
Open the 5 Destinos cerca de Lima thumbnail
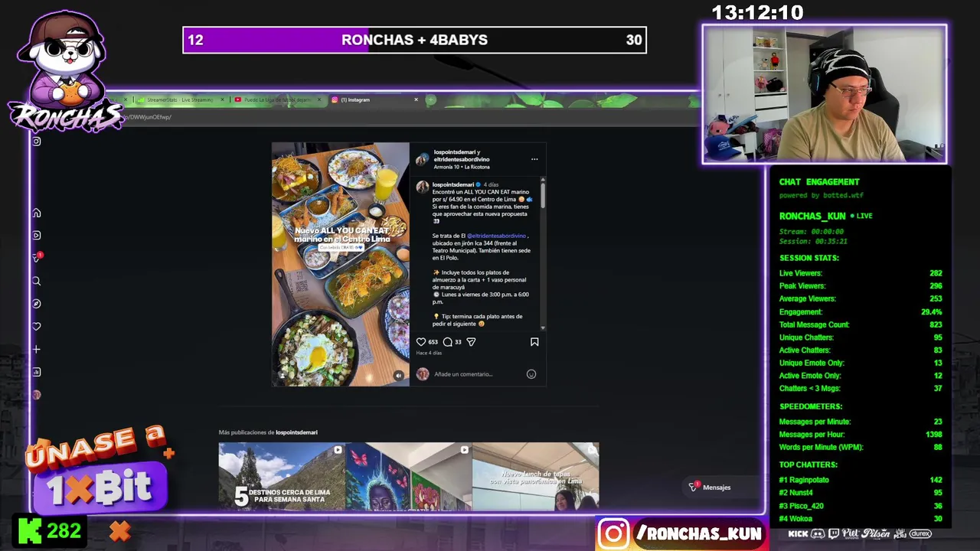(281, 476)
